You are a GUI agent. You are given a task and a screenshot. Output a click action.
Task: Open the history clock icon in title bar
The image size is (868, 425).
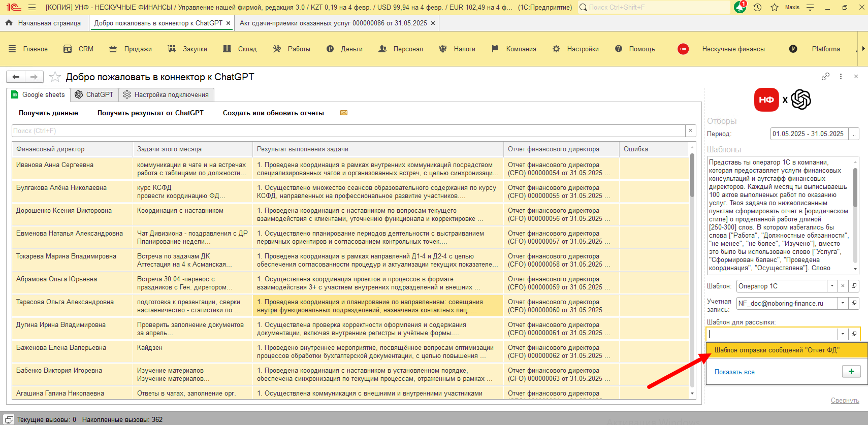click(x=757, y=7)
